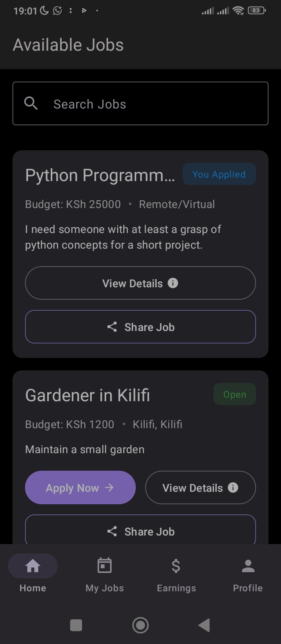Tap the Python Programming job title
Viewport: 281px width, 644px height.
pos(100,175)
